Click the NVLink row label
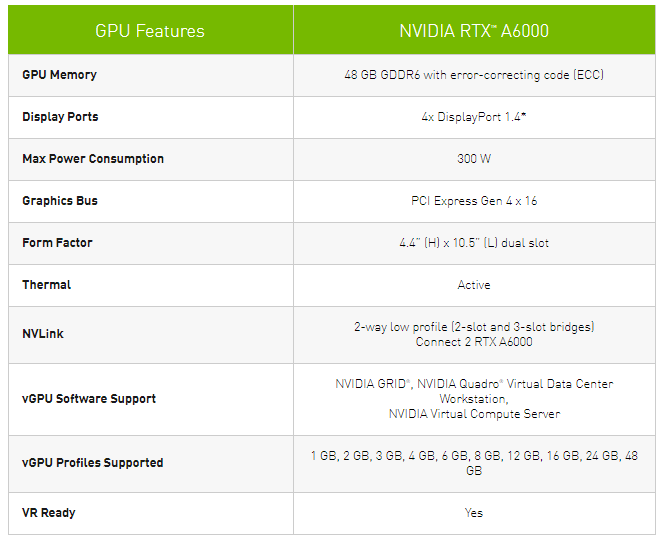 click(43, 334)
